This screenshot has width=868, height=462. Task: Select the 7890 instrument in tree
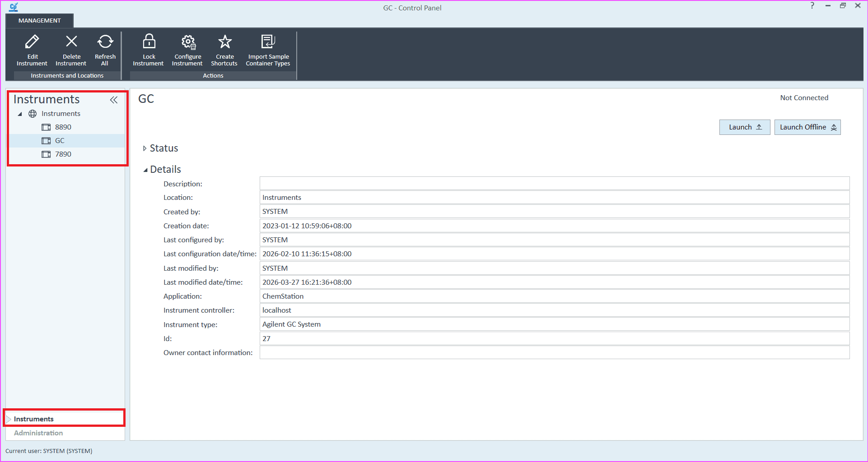tap(63, 154)
